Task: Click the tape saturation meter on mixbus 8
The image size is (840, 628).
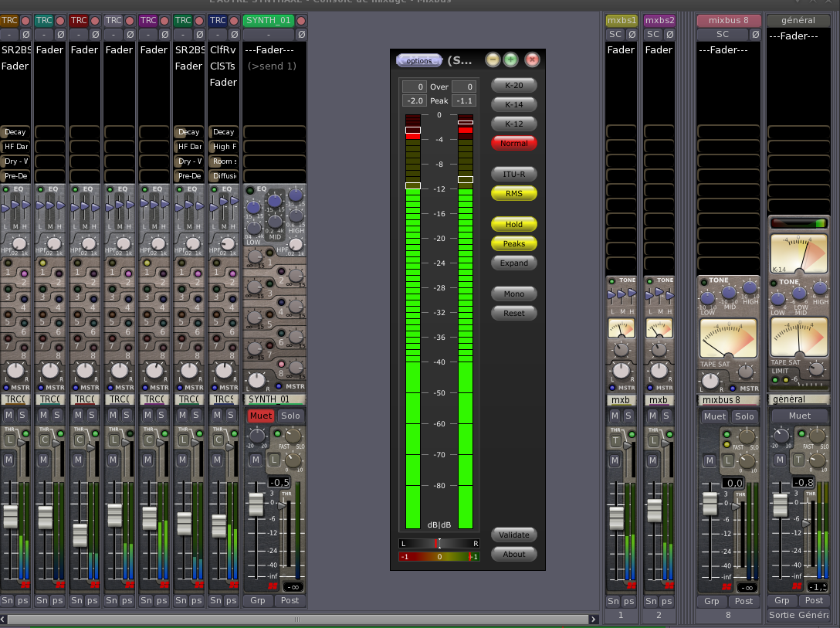Action: pyautogui.click(x=728, y=338)
